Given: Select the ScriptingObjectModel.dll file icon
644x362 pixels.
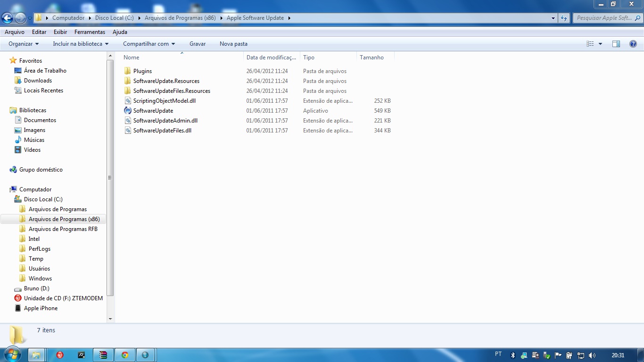Looking at the screenshot, I should pyautogui.click(x=128, y=101).
